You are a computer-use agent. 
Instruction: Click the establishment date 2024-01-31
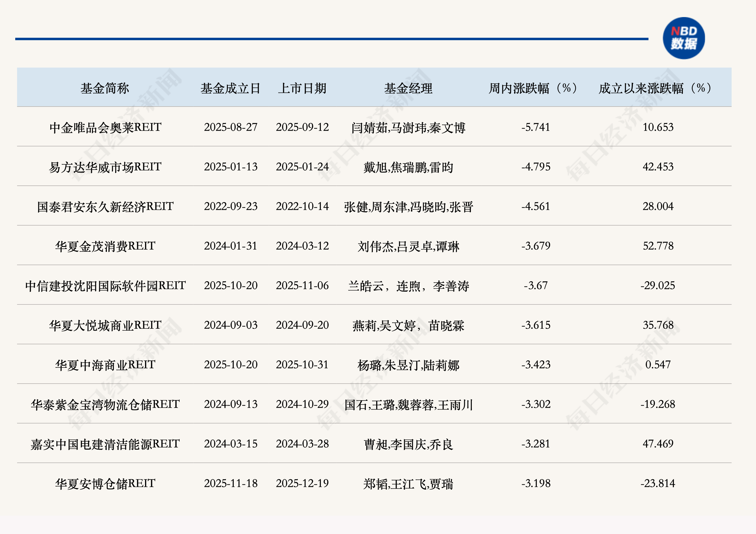pos(231,246)
